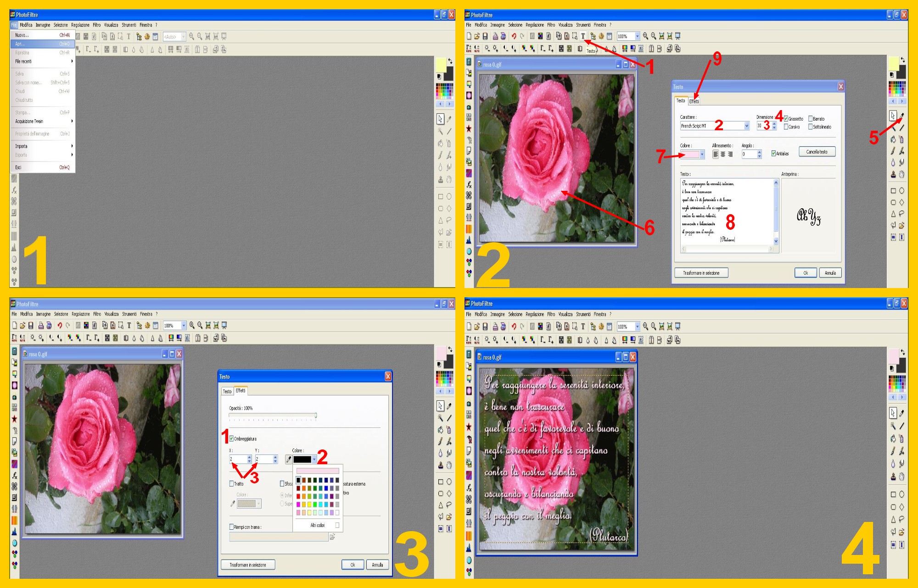Click Text tool icon in screenshot 4 toolbar
918x588 pixels.
tap(583, 327)
